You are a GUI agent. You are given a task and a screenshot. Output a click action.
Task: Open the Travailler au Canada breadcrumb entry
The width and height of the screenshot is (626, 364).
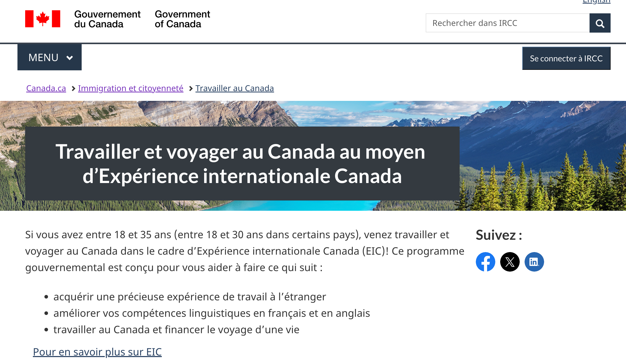pyautogui.click(x=234, y=88)
